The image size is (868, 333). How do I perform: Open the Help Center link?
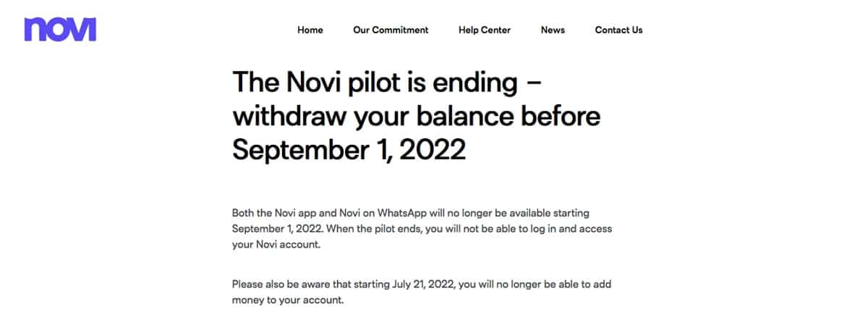point(484,30)
